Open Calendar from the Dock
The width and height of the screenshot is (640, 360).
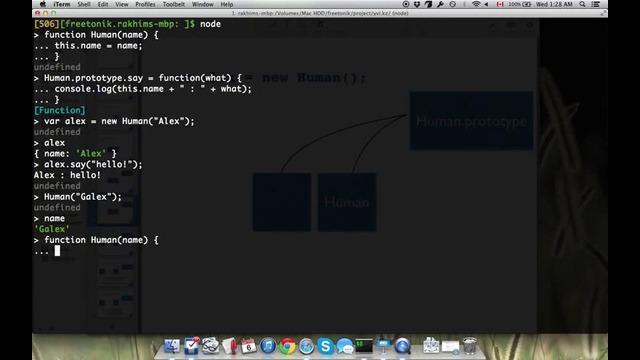(249, 346)
